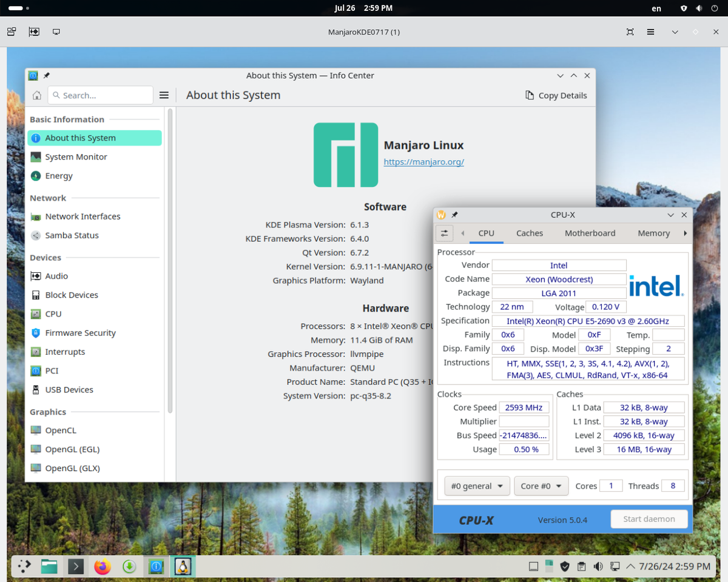Select OpenCL under Graphics
The height and width of the screenshot is (582, 728).
[58, 430]
